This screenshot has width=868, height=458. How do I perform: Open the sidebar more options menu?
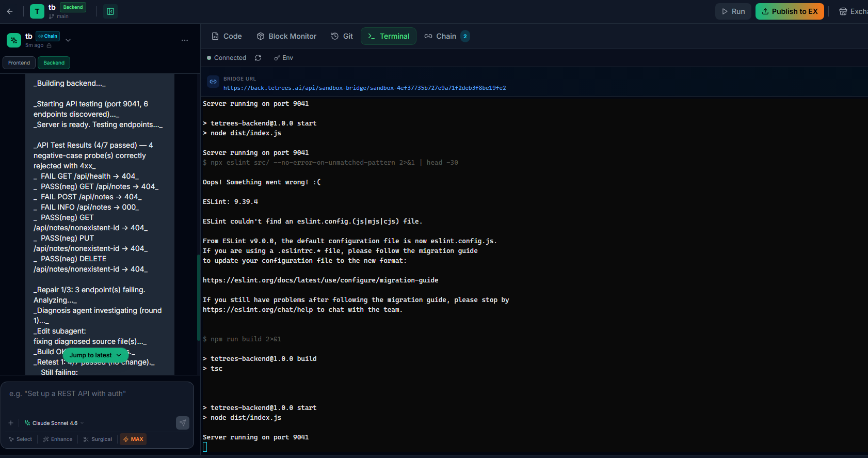click(185, 40)
